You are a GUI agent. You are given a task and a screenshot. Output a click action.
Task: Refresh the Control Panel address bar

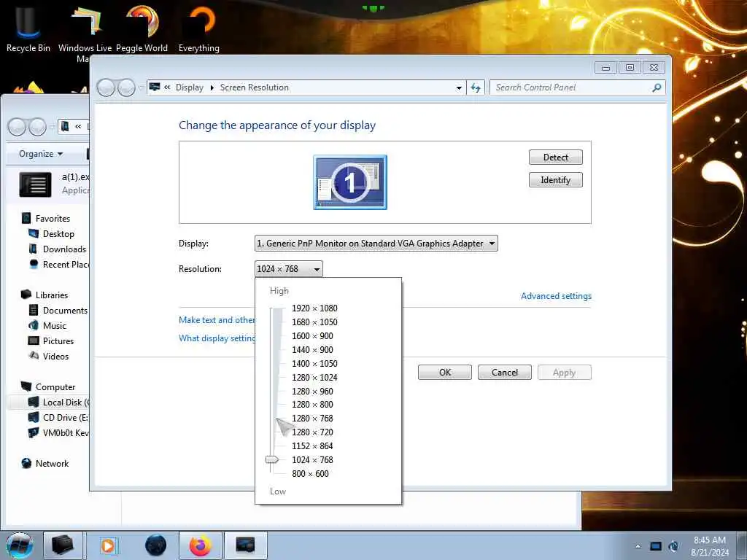point(476,87)
